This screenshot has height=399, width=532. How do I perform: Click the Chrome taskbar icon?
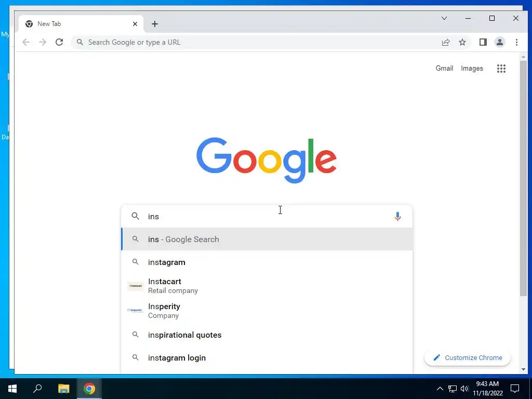click(89, 389)
